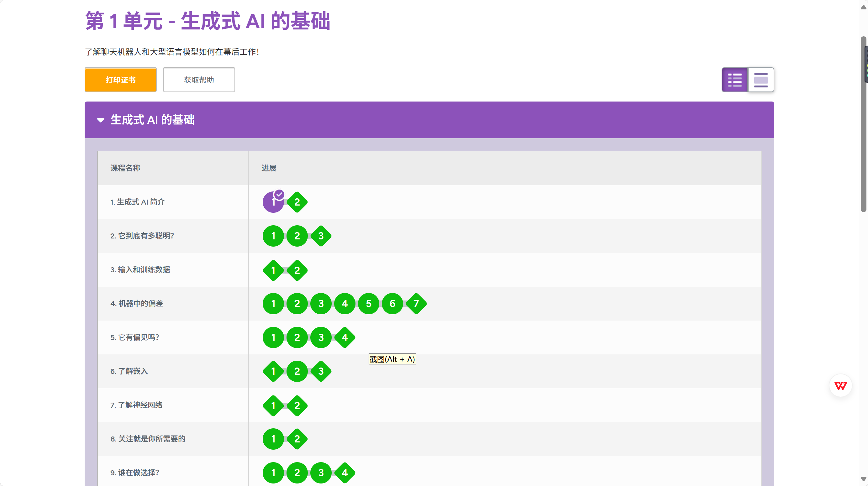Open level 3 circle in 机器中的偏差 row

(321, 303)
